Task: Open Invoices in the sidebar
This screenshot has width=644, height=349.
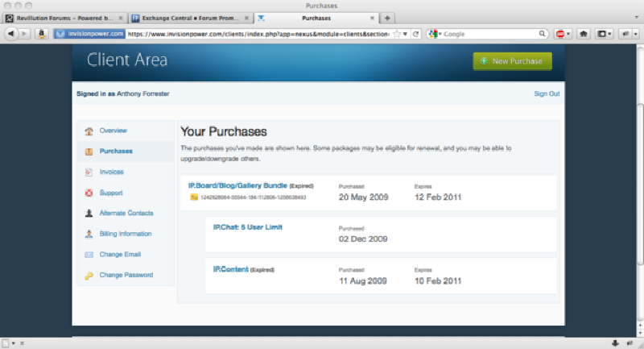Action: coord(111,172)
